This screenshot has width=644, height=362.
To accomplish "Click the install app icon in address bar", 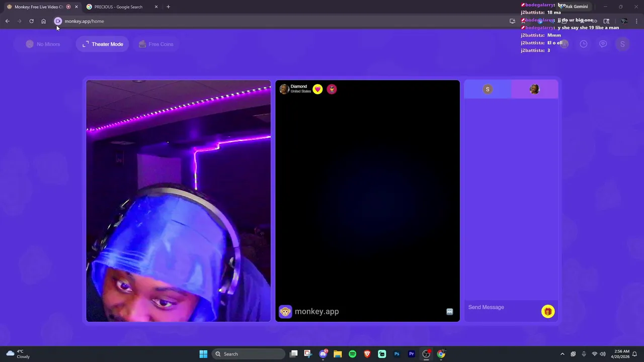I will click(512, 21).
